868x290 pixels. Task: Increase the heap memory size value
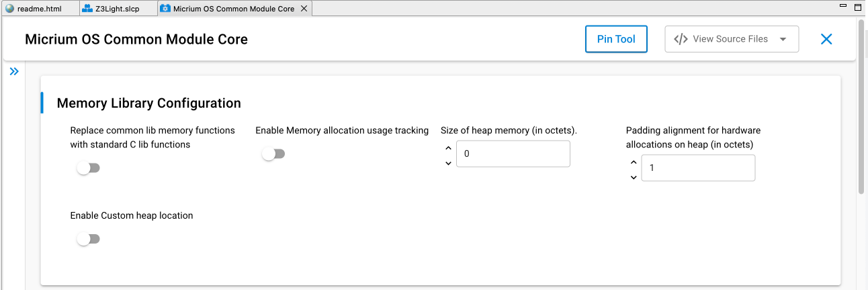[449, 148]
